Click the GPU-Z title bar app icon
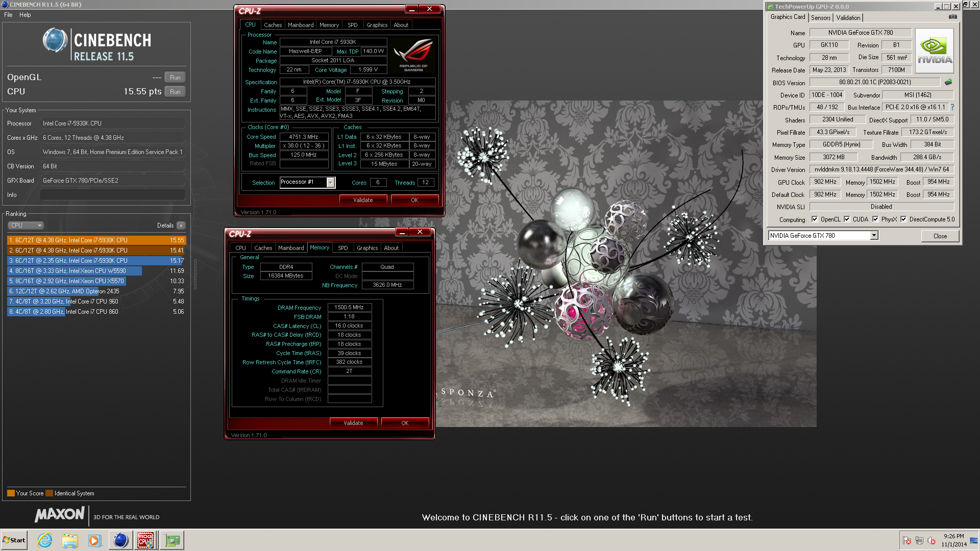 770,7
